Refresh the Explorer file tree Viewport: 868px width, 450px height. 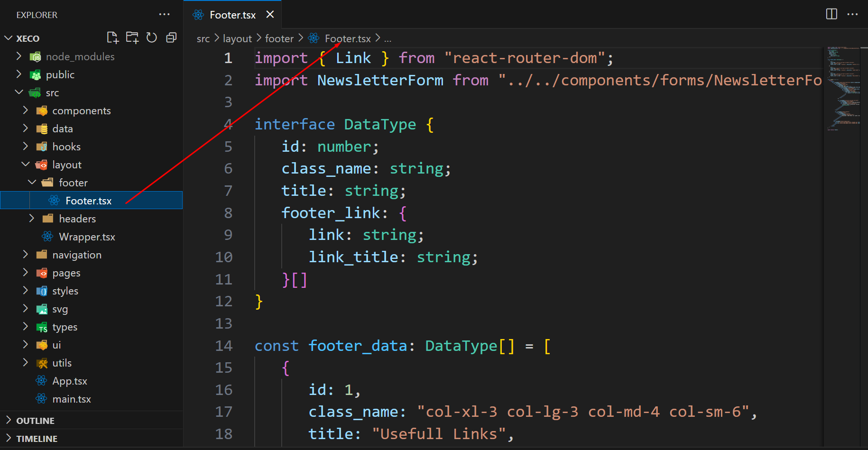coord(152,38)
